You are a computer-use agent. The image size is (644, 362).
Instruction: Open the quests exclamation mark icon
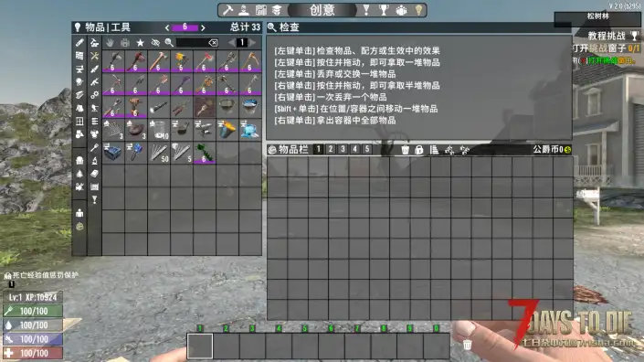[366, 10]
